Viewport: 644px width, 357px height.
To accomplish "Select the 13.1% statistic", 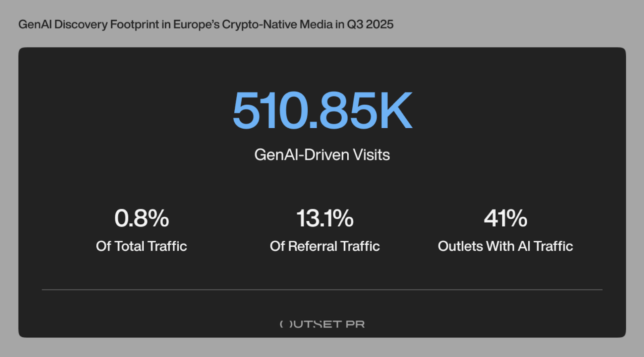I will (325, 218).
